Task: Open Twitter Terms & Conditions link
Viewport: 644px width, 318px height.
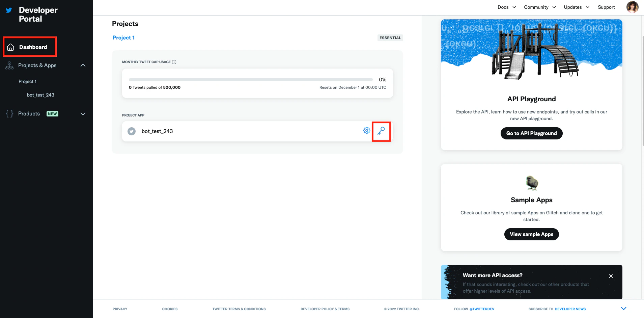Action: [239, 309]
